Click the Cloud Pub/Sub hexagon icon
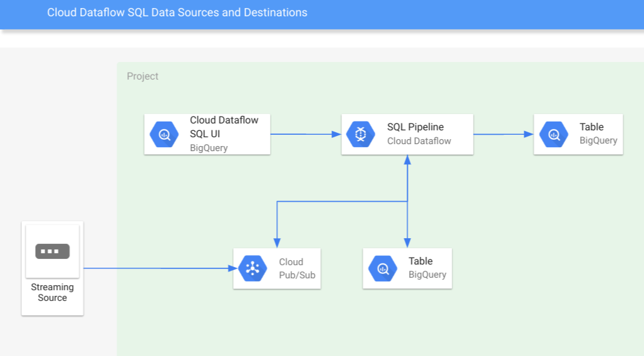 point(252,268)
